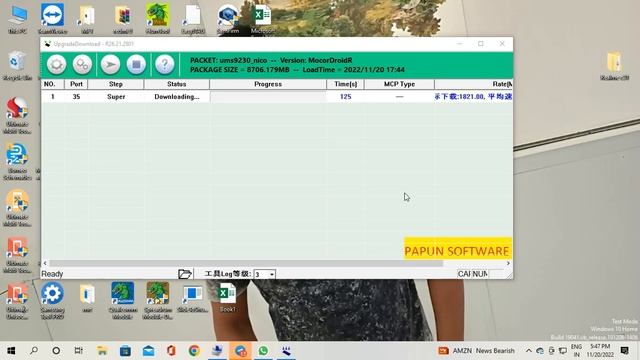Open the question mark help button
This screenshot has width=640, height=360.
click(x=164, y=64)
